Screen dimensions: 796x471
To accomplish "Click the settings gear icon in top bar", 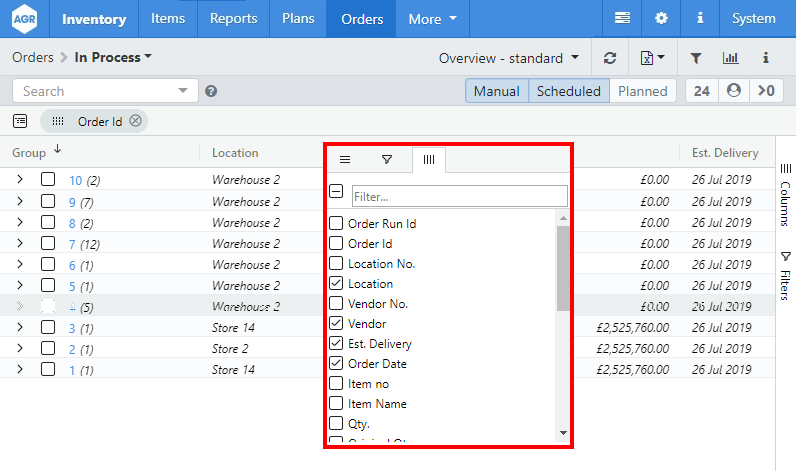I will [x=661, y=18].
